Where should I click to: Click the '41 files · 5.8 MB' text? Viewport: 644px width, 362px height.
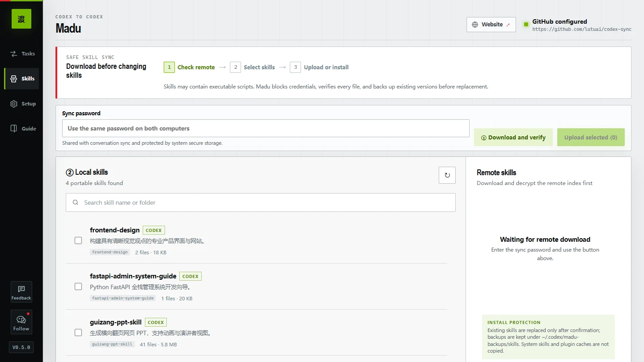pos(158,345)
